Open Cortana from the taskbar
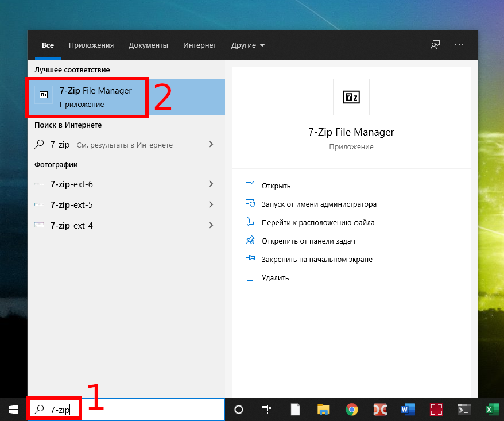The width and height of the screenshot is (504, 421). (x=239, y=410)
